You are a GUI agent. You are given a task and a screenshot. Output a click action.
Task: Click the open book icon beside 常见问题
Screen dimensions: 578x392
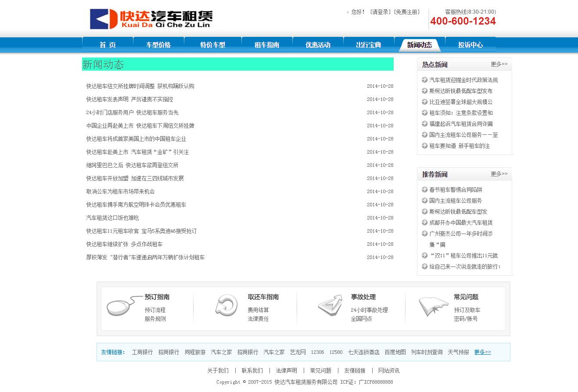pyautogui.click(x=433, y=306)
